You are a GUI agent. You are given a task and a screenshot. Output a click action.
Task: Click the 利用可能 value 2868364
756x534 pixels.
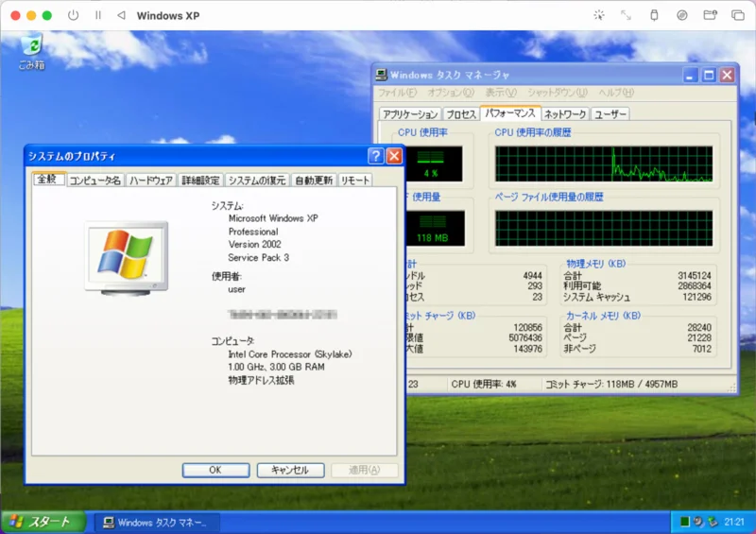click(695, 286)
